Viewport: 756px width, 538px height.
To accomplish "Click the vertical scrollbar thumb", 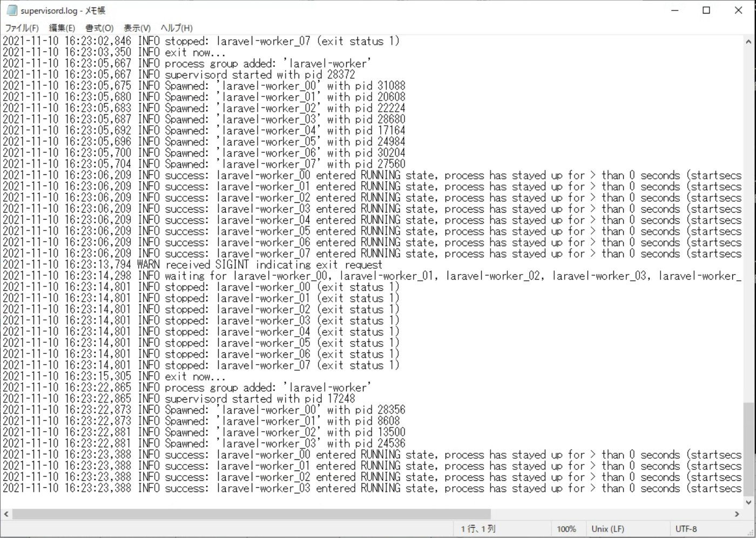I will pyautogui.click(x=748, y=449).
